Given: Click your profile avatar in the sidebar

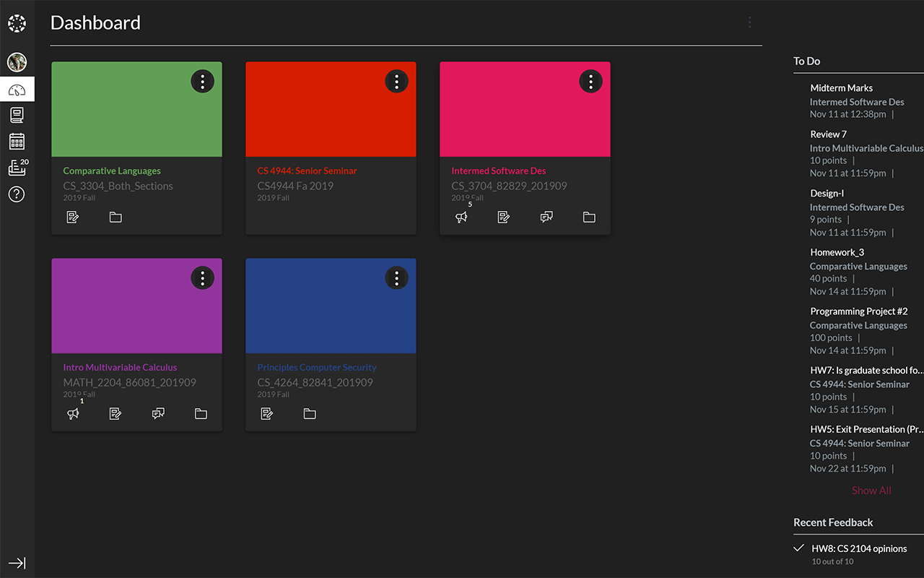Looking at the screenshot, I should coord(17,62).
